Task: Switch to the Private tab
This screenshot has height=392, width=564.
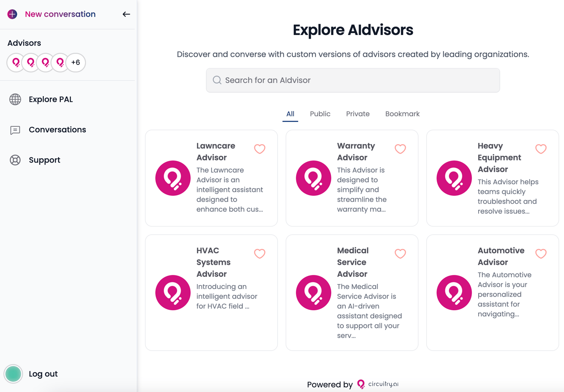Action: [x=358, y=114]
